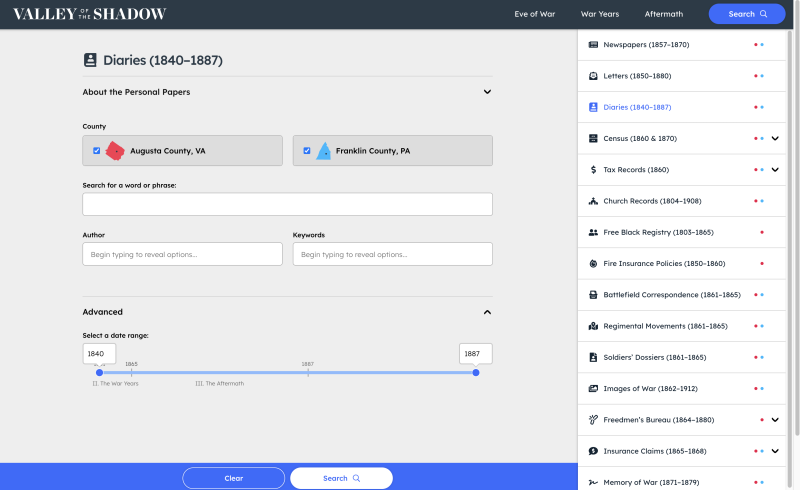Image resolution: width=800 pixels, height=490 pixels.
Task: Click the Keywords input field
Action: point(392,254)
